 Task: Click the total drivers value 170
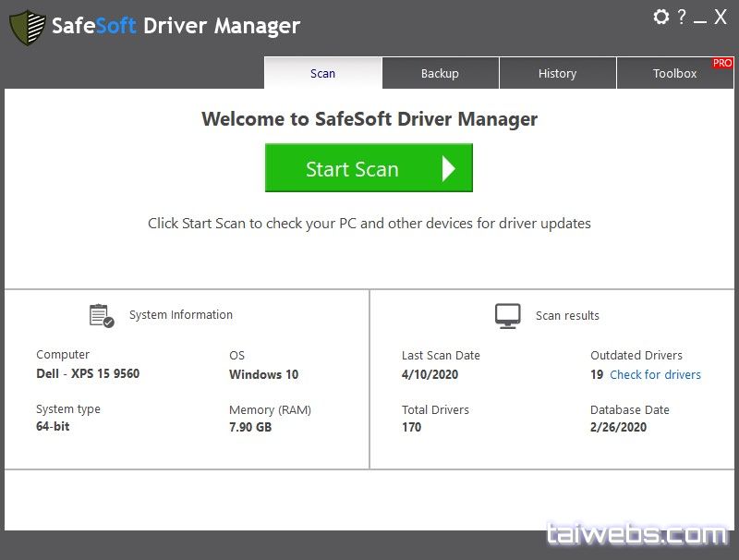(411, 427)
